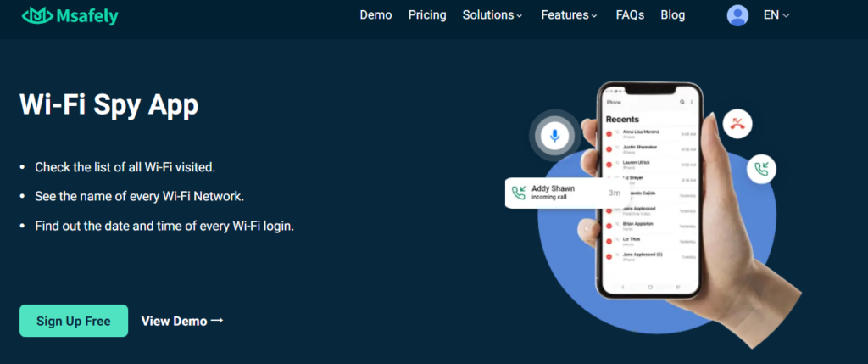Open the FAQs page
The image size is (868, 364).
pyautogui.click(x=630, y=15)
